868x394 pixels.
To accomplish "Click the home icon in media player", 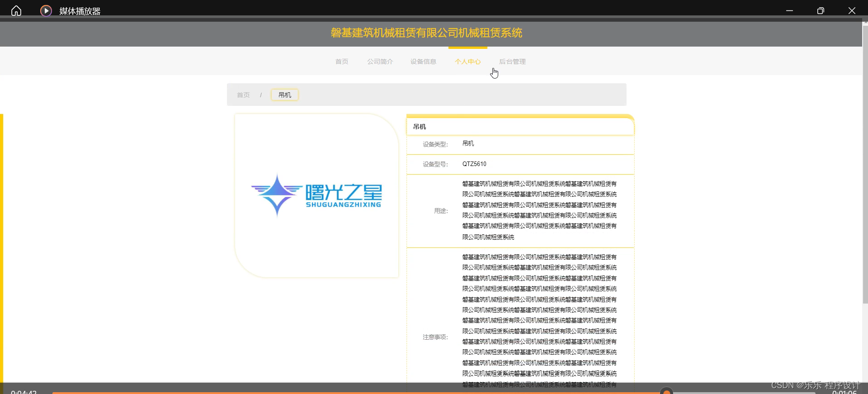I will [16, 11].
